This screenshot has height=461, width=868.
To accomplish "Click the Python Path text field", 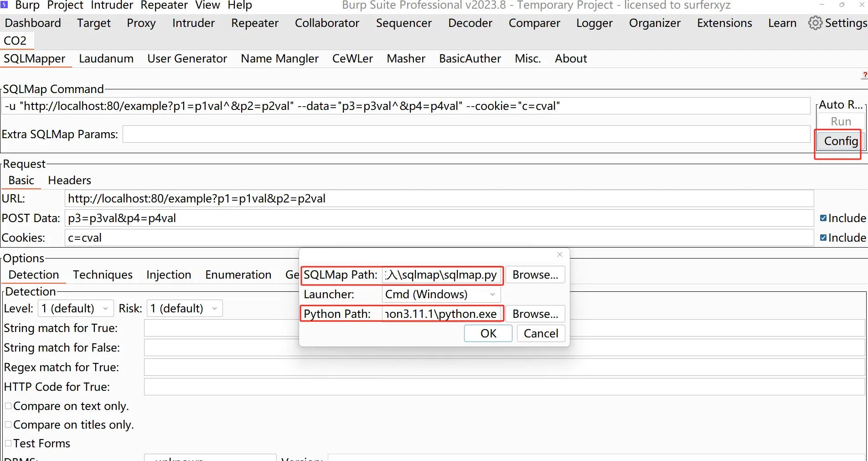I will coord(442,314).
